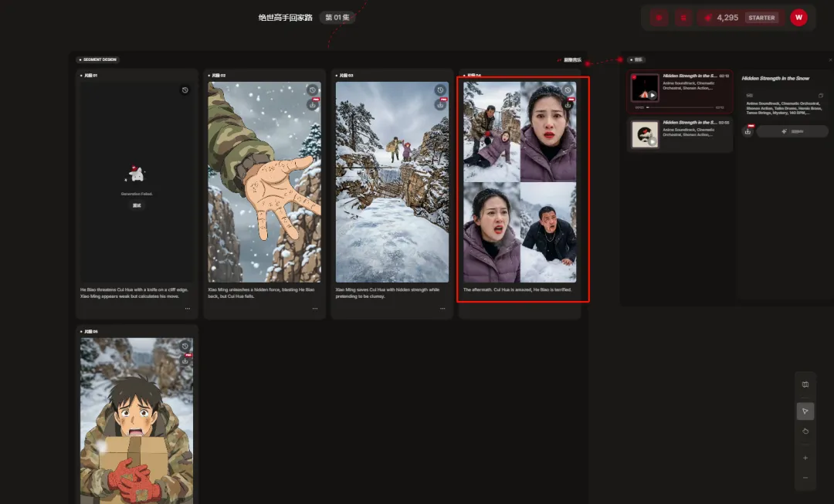This screenshot has width=834, height=504.
Task: Select the segment 03 snowy cliff thumbnail
Action: [x=392, y=182]
